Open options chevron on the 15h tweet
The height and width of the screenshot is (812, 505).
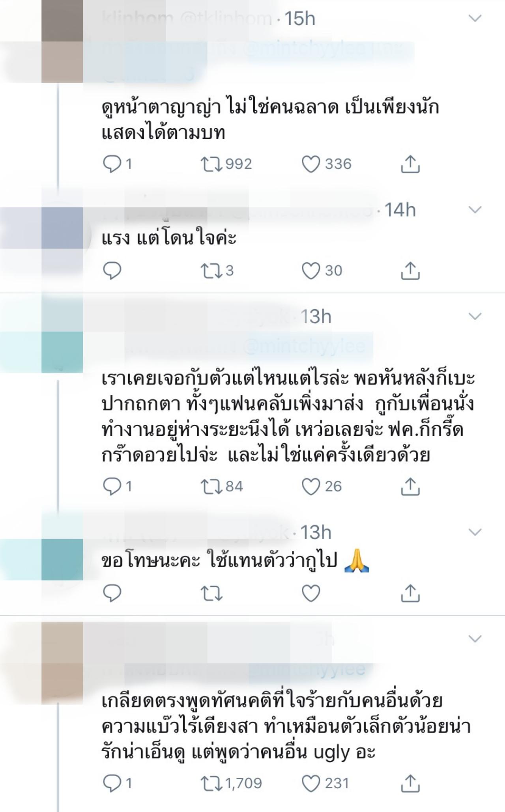tap(475, 18)
